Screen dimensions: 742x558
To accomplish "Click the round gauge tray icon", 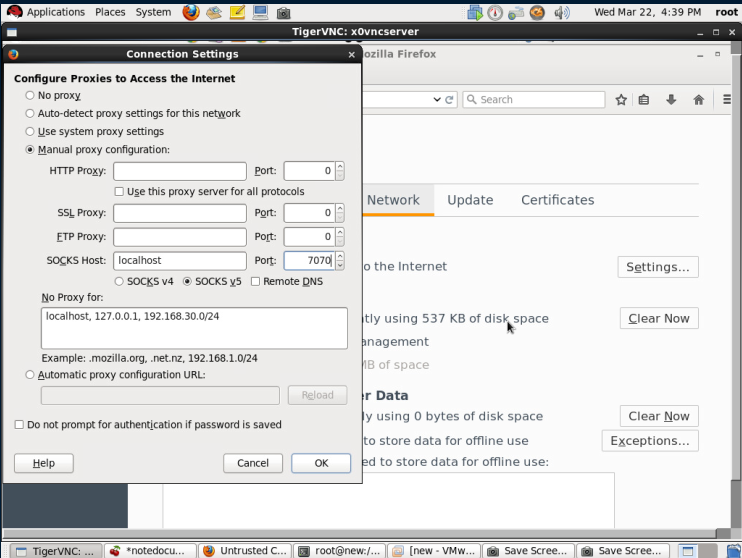I will point(495,12).
